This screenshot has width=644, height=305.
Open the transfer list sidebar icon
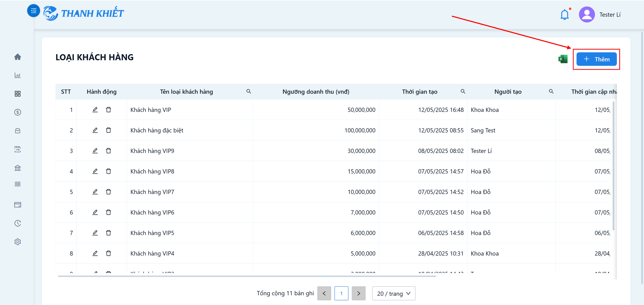tap(18, 149)
